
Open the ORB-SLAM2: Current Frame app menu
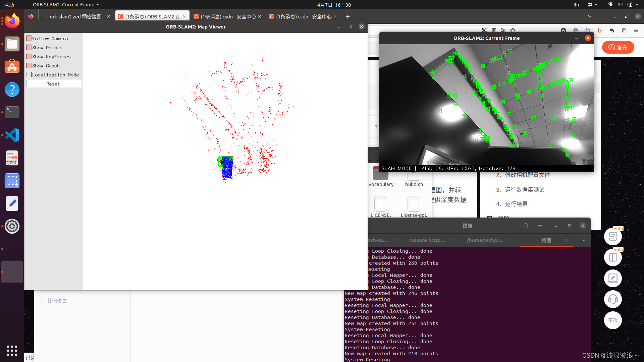(x=66, y=5)
